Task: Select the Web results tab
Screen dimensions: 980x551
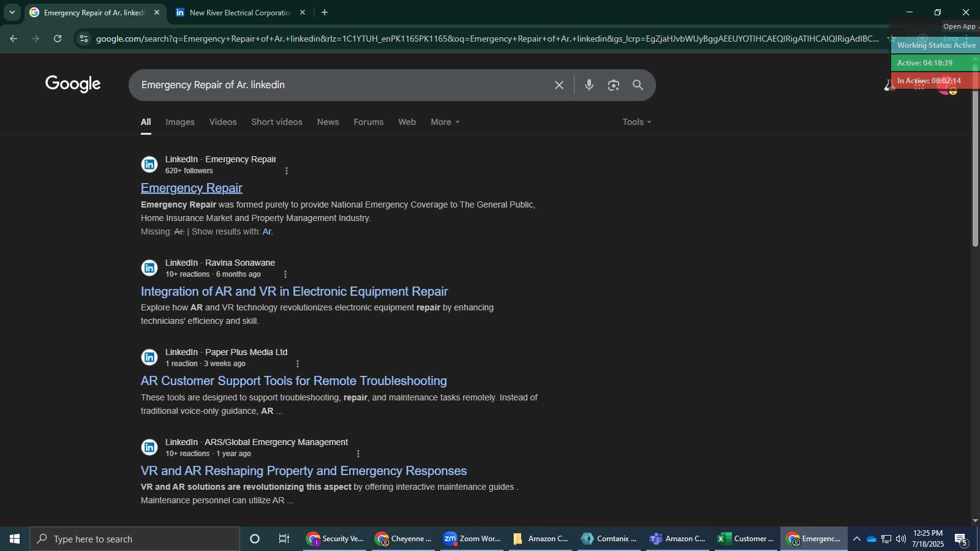Action: point(407,122)
